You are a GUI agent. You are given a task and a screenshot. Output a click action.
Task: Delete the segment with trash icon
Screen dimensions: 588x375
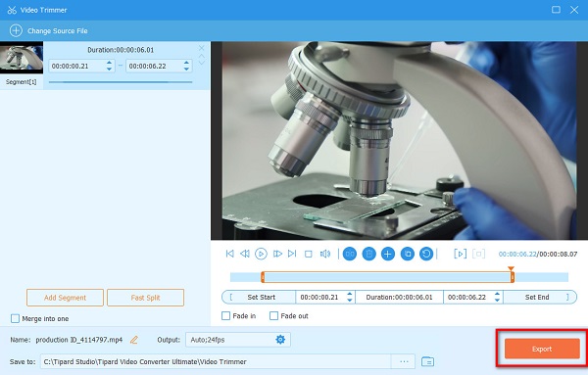pos(369,254)
